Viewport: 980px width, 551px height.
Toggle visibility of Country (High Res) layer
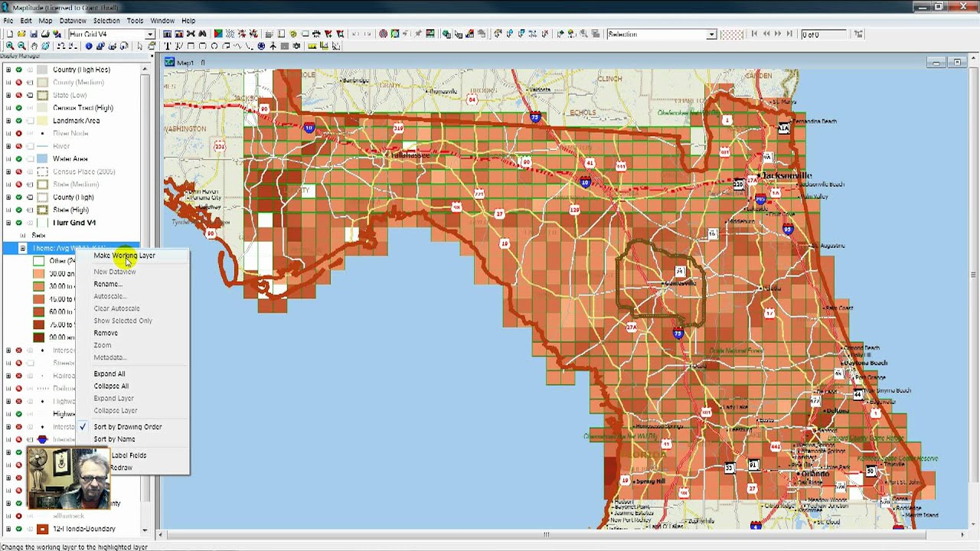(19, 70)
